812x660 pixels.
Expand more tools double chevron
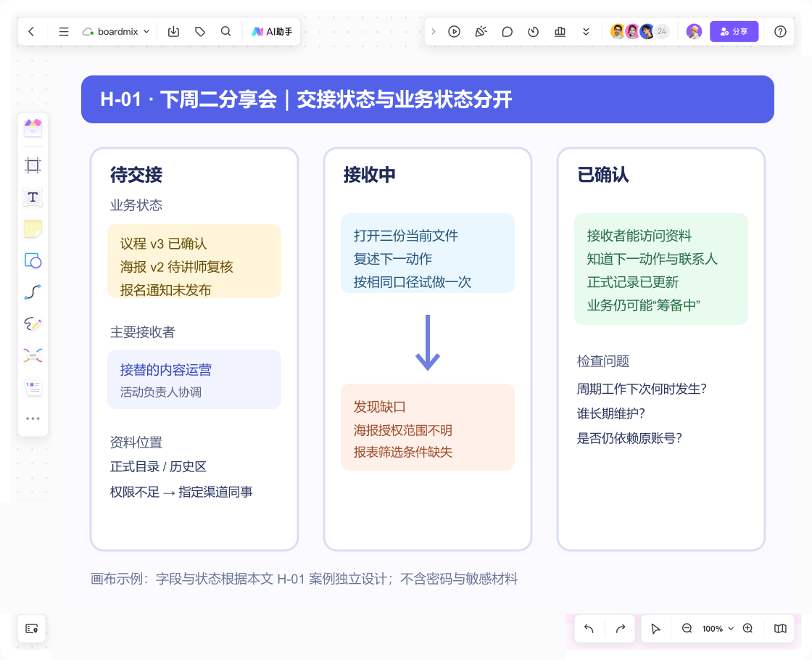(x=586, y=32)
